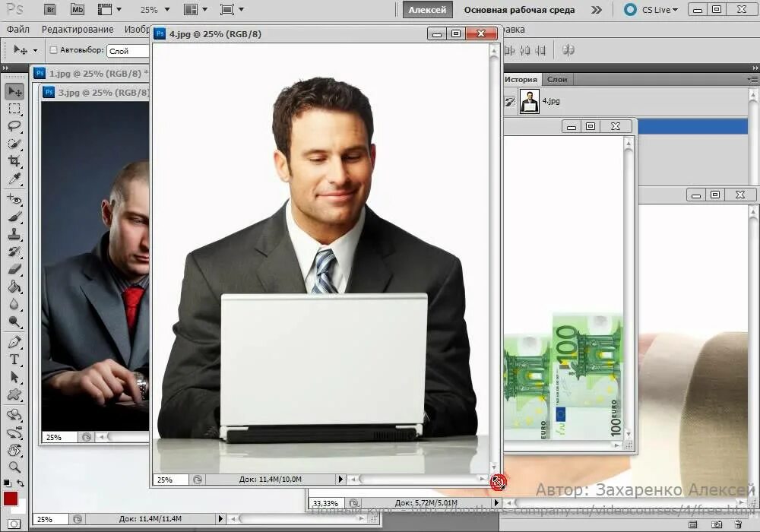Click Version Cue icon in 4.jpg status bar
The width and height of the screenshot is (760, 532).
pos(198,480)
